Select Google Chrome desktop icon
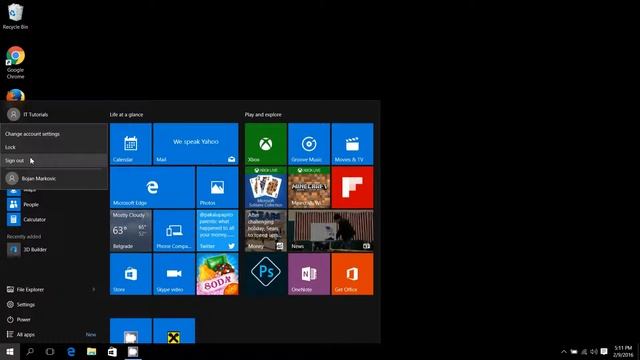This screenshot has width=640, height=360. tap(15, 62)
